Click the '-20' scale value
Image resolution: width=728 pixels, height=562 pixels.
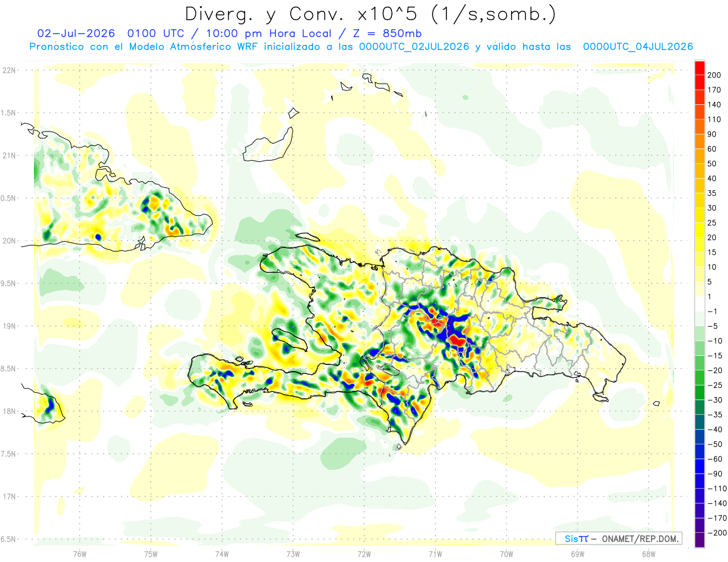[x=716, y=370]
